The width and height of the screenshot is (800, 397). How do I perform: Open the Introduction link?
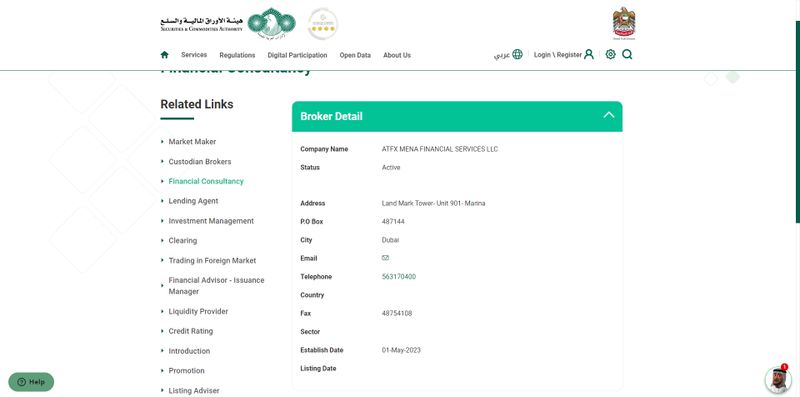189,351
